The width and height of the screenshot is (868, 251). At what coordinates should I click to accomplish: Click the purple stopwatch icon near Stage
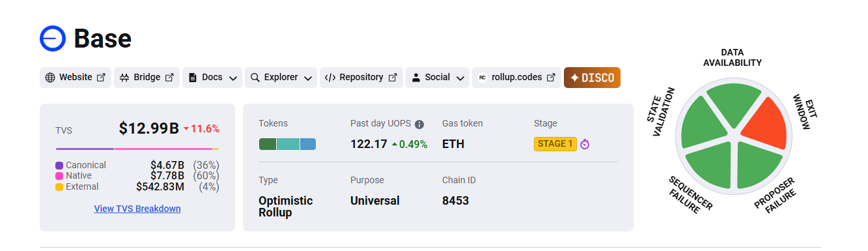585,144
